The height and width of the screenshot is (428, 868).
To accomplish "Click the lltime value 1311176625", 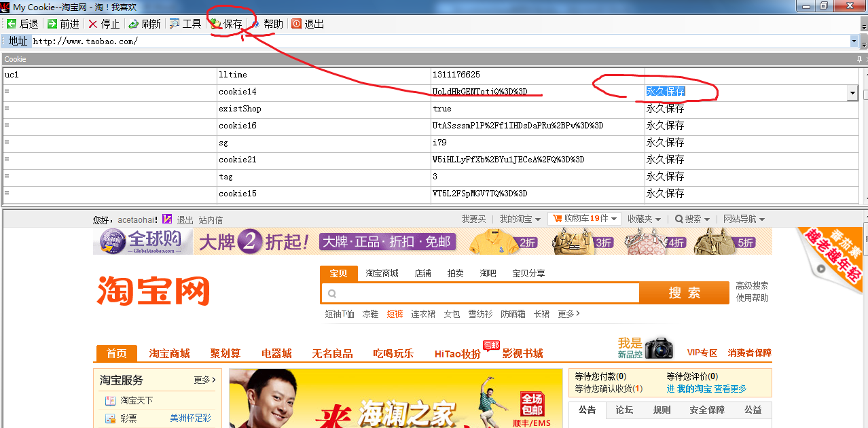I will (x=456, y=75).
